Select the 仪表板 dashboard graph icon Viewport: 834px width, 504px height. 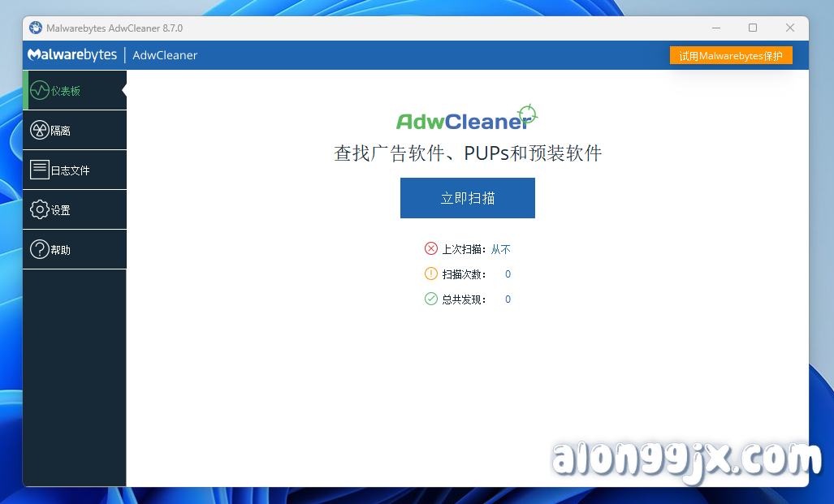point(39,90)
